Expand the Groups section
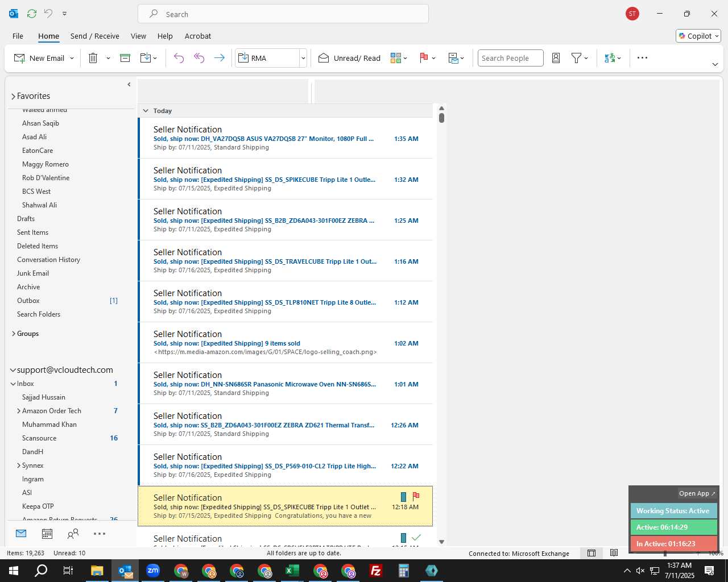This screenshot has height=582, width=728. pos(13,334)
